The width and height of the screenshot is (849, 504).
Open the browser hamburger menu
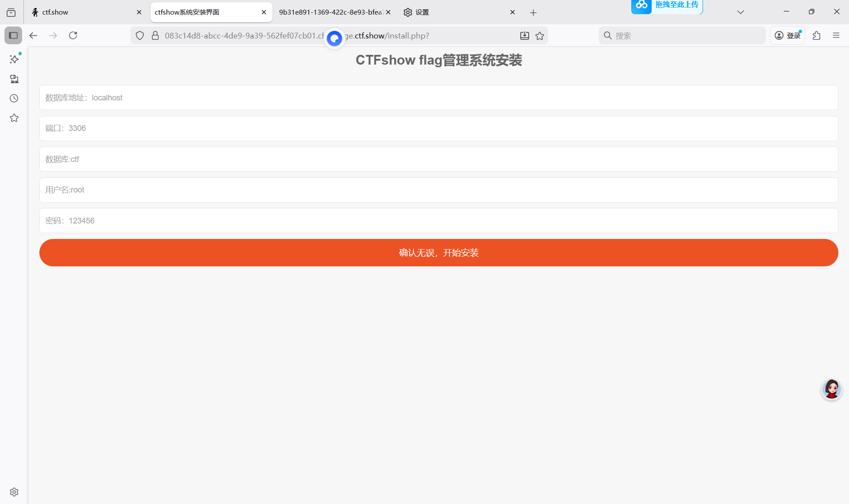pyautogui.click(x=836, y=35)
